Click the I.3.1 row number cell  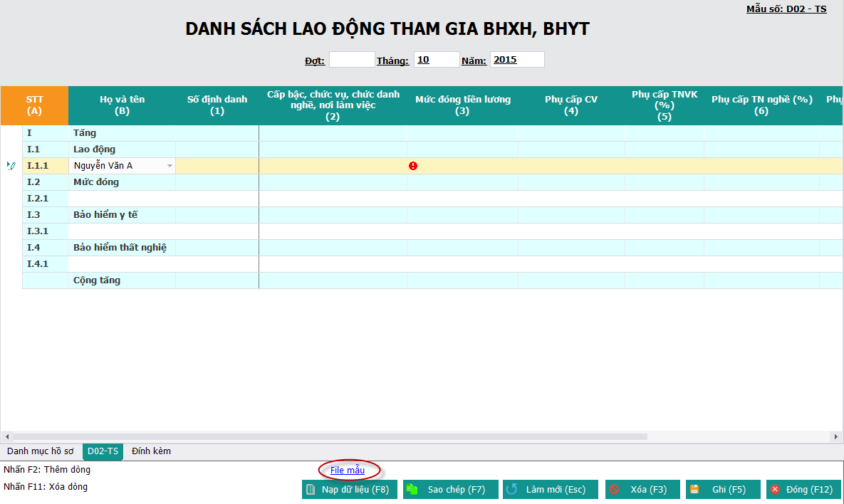pos(45,231)
